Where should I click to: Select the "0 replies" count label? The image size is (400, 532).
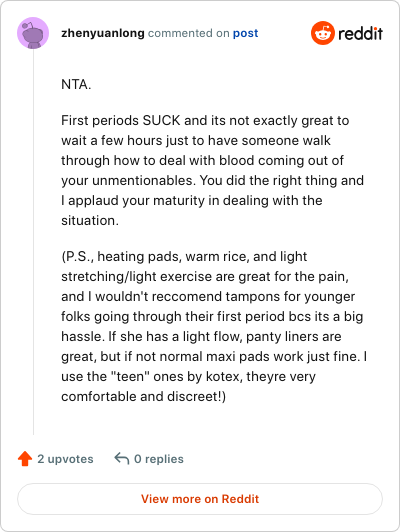[x=159, y=459]
